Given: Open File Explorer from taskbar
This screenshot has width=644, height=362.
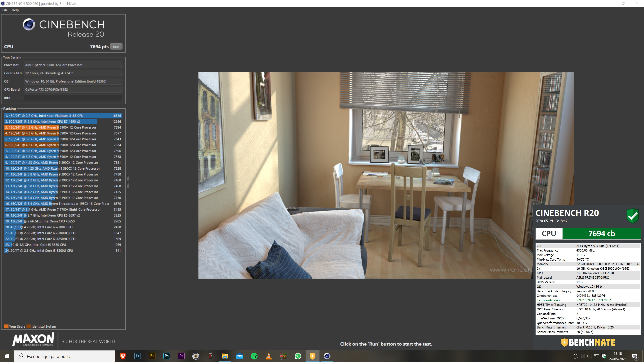Looking at the screenshot, I should coord(225,356).
